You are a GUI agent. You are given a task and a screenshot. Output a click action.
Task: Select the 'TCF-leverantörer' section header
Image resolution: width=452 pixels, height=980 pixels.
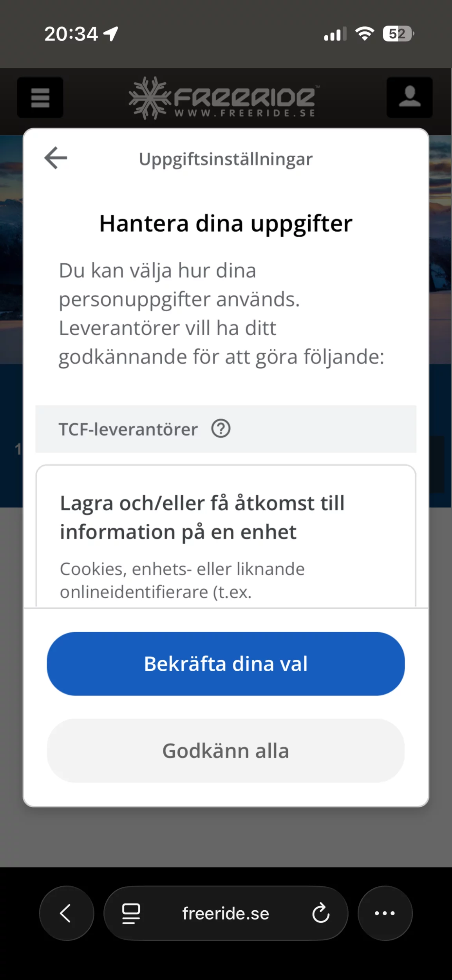tap(128, 429)
